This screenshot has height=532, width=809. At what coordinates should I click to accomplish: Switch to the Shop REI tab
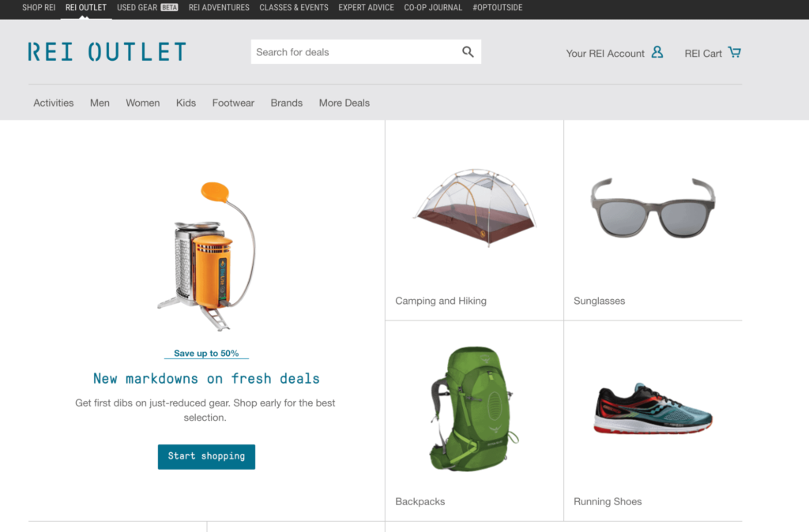[x=39, y=8]
